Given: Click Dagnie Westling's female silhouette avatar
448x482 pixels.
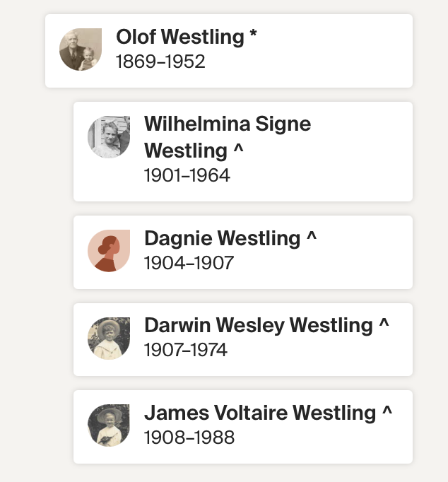Looking at the screenshot, I should (109, 251).
